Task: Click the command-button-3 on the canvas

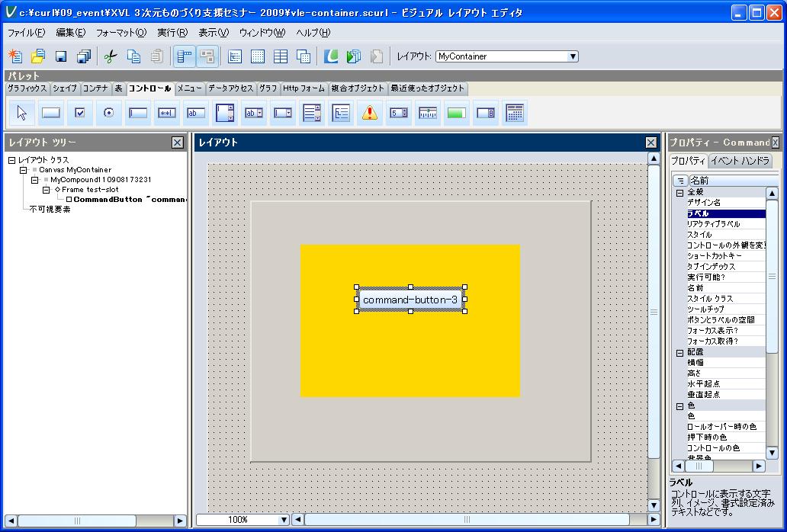Action: tap(410, 300)
